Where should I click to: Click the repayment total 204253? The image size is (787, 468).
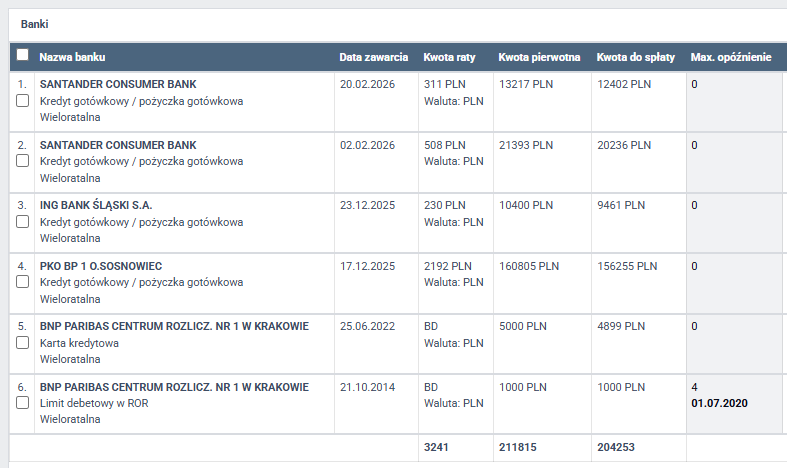[616, 447]
